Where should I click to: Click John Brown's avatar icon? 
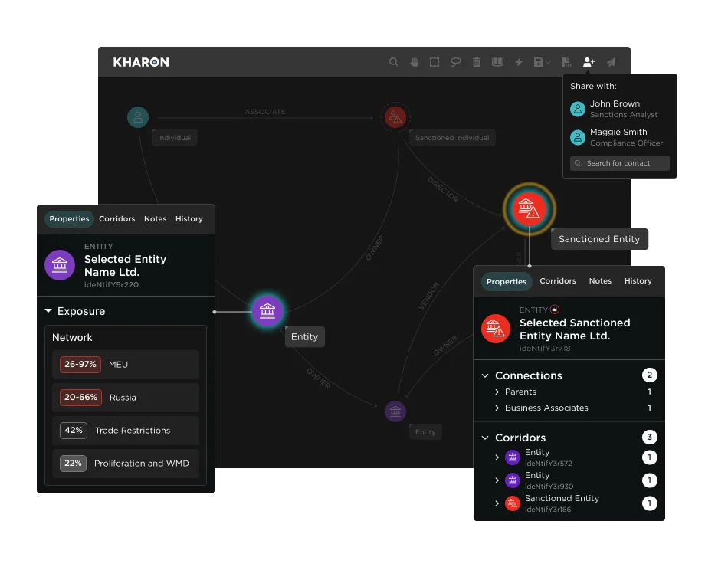pos(578,109)
